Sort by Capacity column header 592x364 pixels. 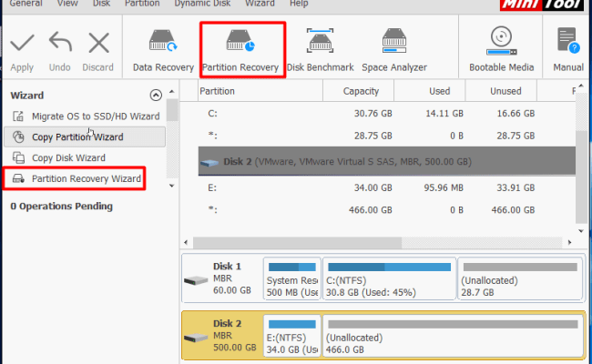pos(358,91)
